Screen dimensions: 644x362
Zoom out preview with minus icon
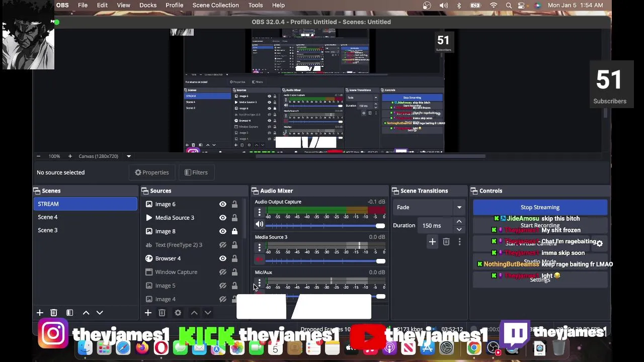tap(39, 156)
